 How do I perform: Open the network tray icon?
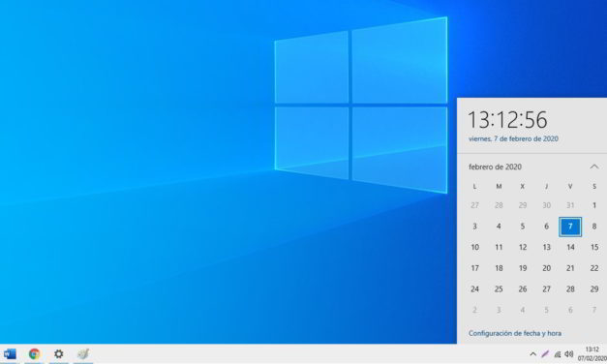[557, 354]
